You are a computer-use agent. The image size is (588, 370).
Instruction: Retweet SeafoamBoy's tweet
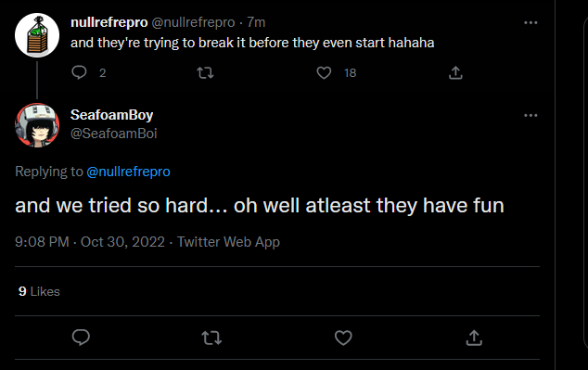coord(211,338)
